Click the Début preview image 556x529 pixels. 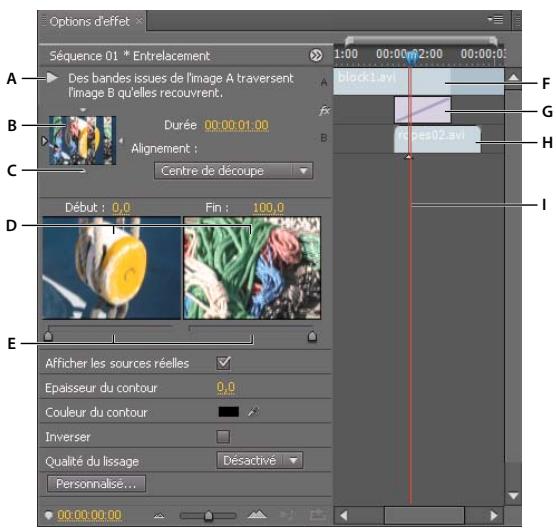(x=112, y=268)
